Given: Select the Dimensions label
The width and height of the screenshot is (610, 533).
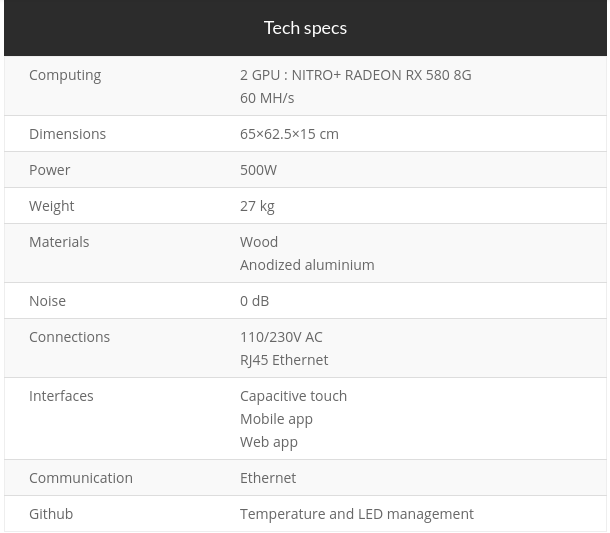Looking at the screenshot, I should click(x=67, y=134).
